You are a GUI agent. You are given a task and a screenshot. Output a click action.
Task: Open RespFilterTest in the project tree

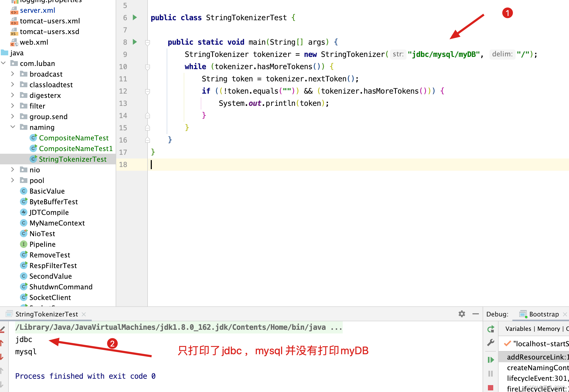pyautogui.click(x=53, y=265)
